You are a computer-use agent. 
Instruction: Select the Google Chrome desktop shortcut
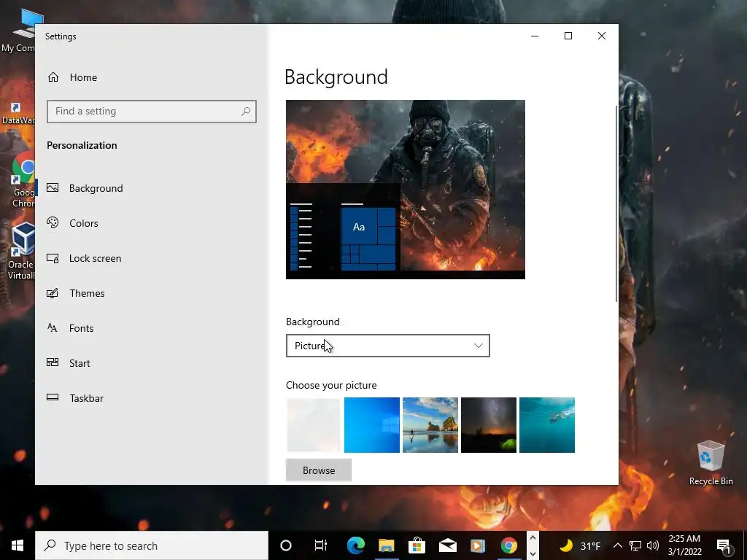point(23,180)
